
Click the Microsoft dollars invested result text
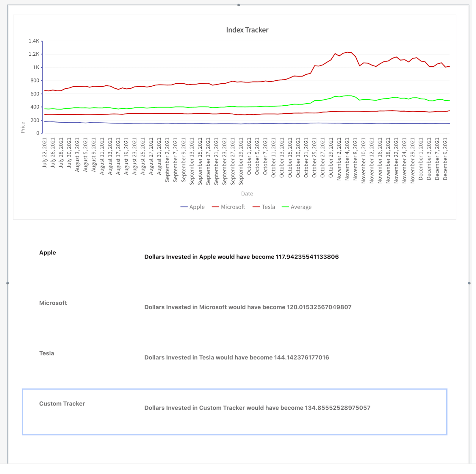[248, 307]
